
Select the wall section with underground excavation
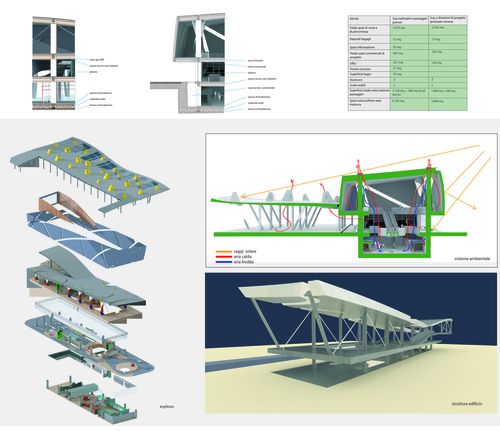(x=187, y=63)
